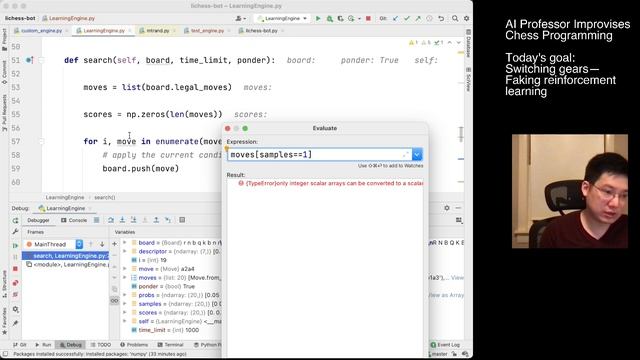Stop debug session red square in left strip

tap(16, 269)
